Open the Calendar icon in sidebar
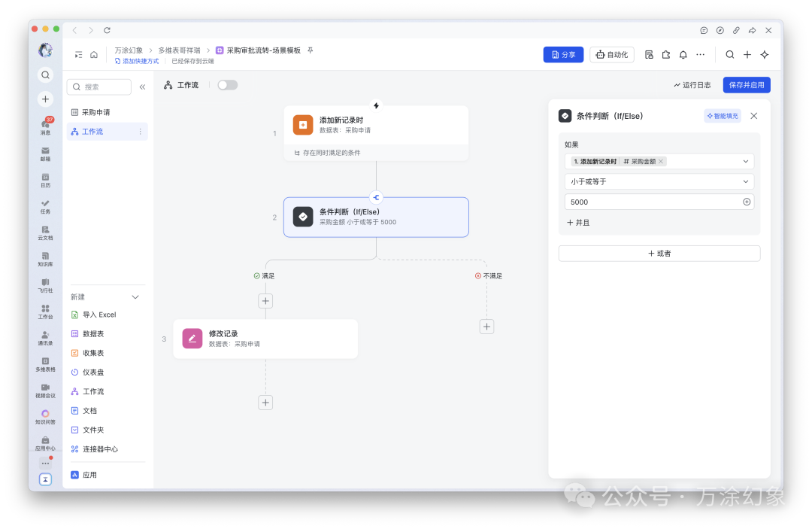The image size is (812, 529). (x=46, y=180)
